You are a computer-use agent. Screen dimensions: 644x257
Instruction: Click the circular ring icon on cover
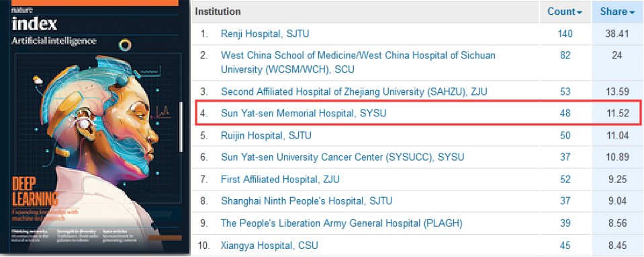(x=125, y=46)
